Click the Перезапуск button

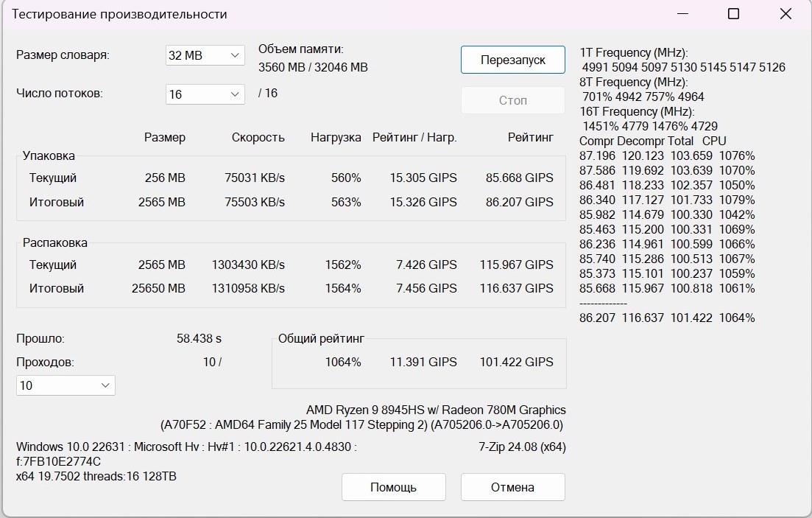pyautogui.click(x=512, y=60)
